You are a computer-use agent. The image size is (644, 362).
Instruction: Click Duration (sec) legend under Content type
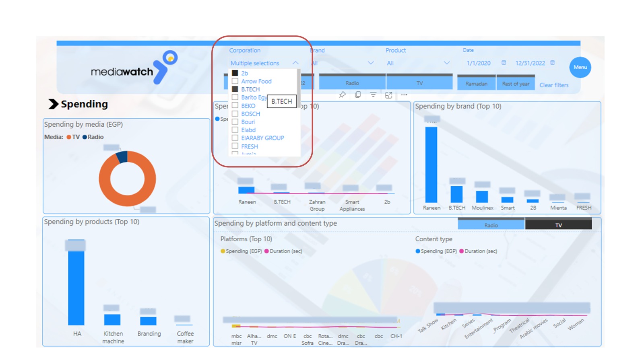(478, 251)
